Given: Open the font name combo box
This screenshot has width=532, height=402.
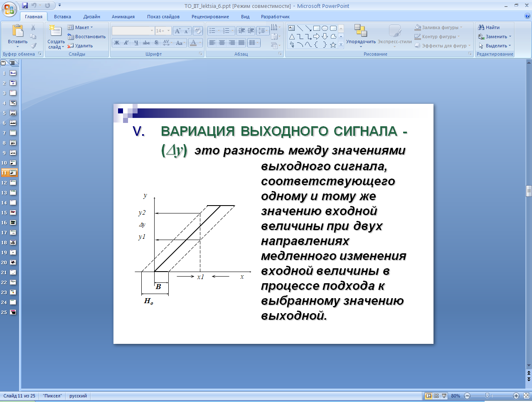Looking at the screenshot, I should point(133,31).
